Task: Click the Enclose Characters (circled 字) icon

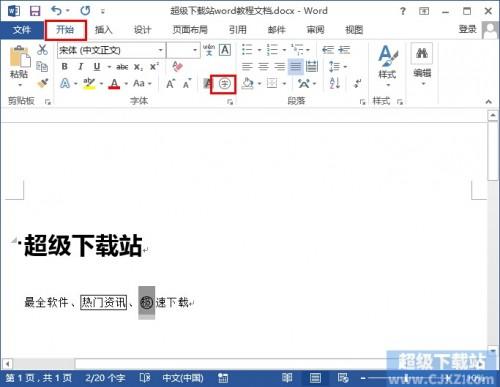Action: [225, 84]
